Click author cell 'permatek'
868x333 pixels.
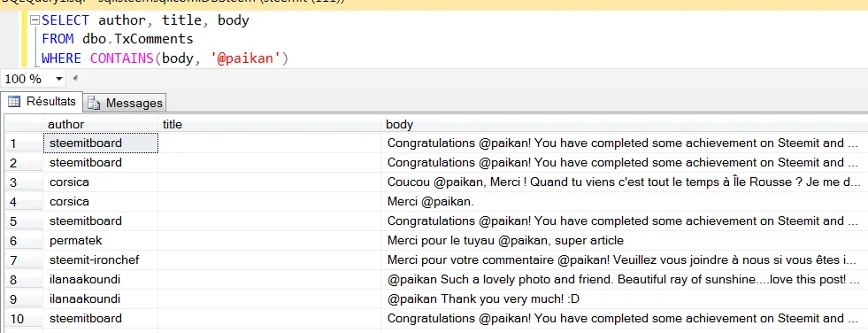tap(101, 241)
